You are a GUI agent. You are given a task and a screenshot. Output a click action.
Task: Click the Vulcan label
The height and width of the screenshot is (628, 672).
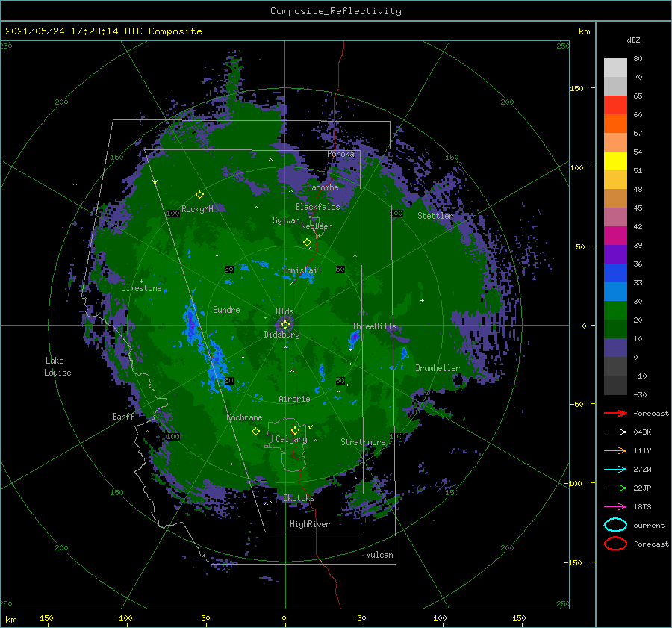[x=379, y=555]
